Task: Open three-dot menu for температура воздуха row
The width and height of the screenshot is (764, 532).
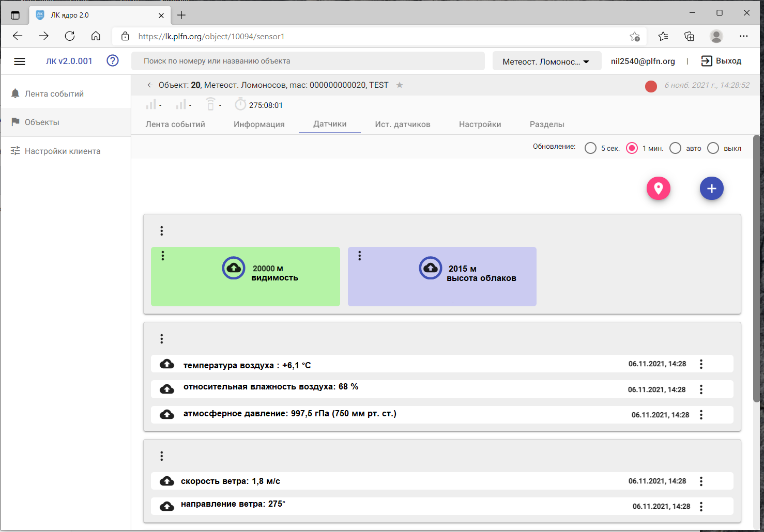Action: point(701,364)
